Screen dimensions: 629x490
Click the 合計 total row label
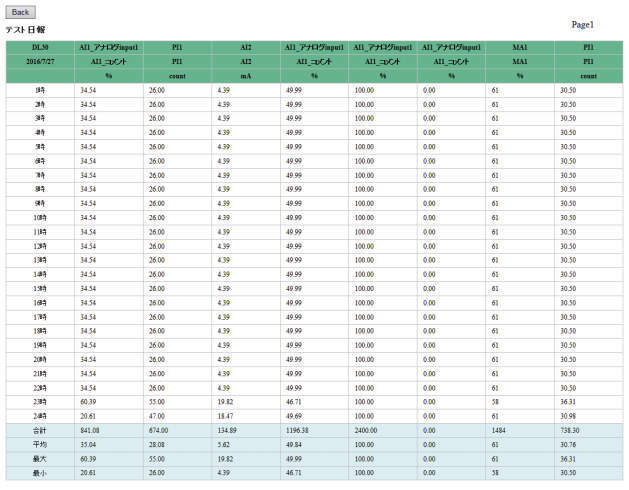click(40, 430)
